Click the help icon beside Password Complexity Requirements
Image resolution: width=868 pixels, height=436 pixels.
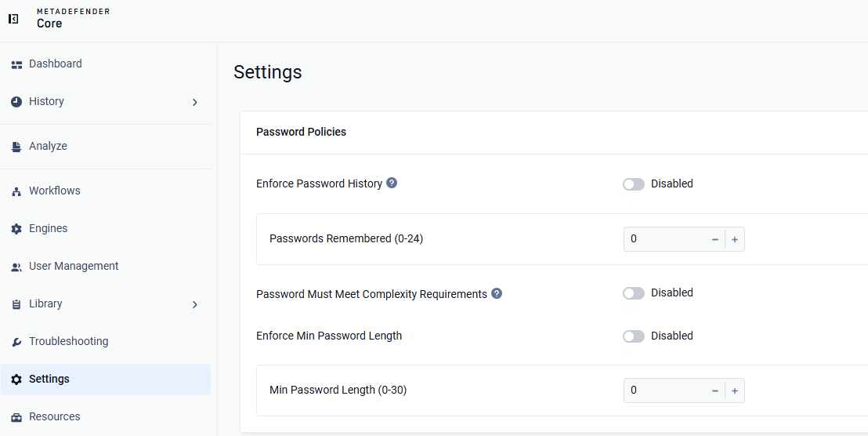point(497,293)
